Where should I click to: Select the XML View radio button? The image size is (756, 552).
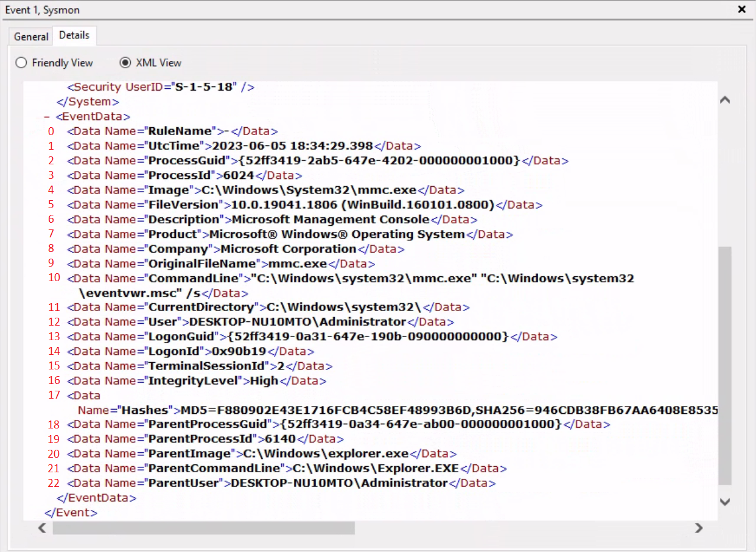point(125,63)
